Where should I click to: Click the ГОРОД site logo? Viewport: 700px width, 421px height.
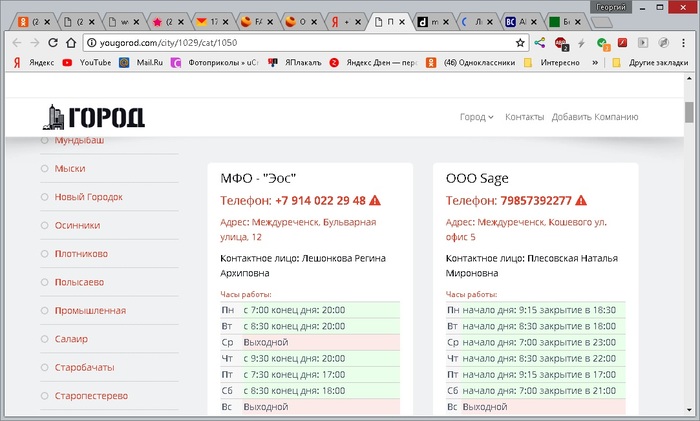[x=95, y=117]
